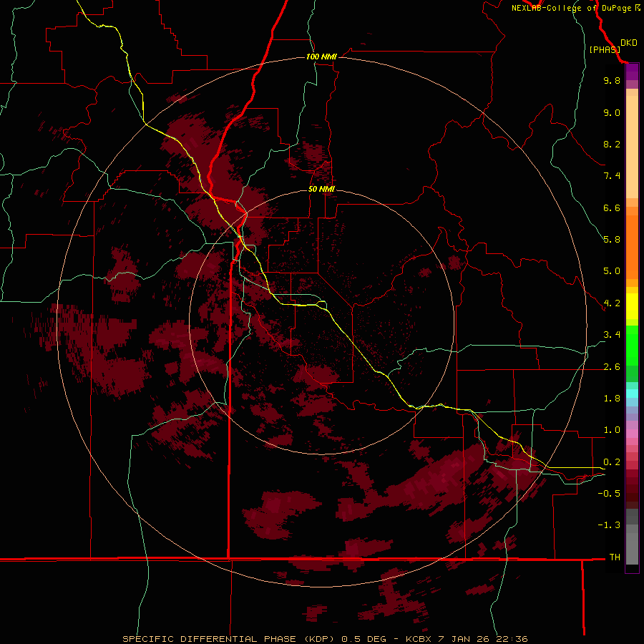Click the 50 NMI range ring label
Screen dimensions: 644x644
(x=321, y=189)
